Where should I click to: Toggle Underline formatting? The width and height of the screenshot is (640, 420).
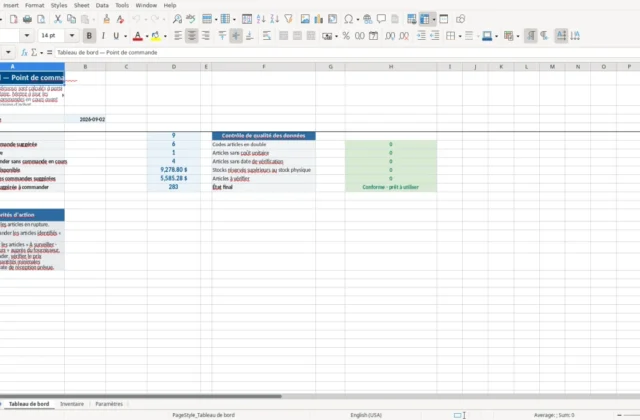coord(116,36)
